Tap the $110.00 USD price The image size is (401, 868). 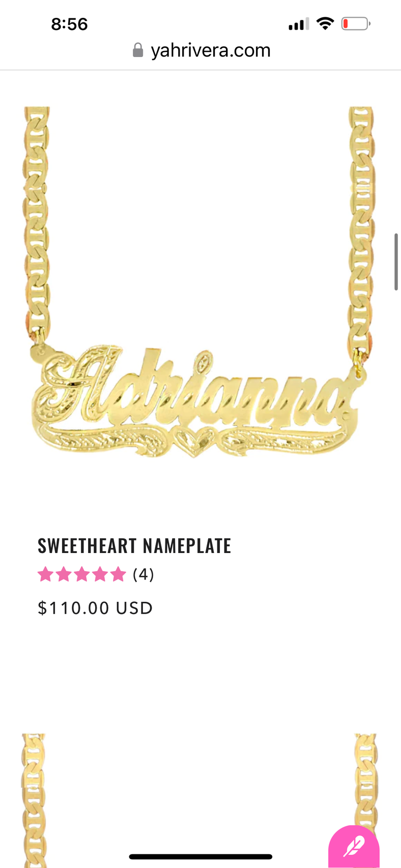[95, 608]
